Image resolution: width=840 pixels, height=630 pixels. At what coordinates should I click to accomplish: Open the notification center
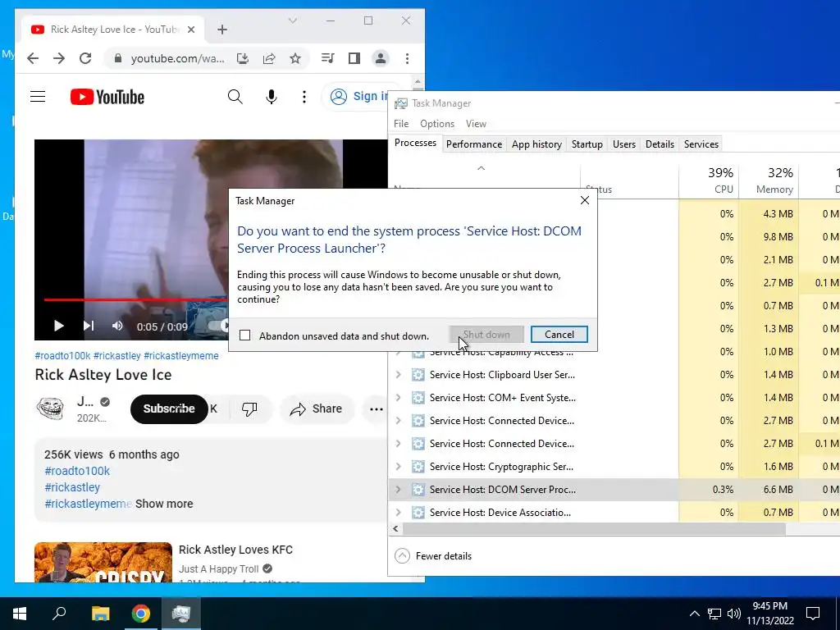click(x=813, y=614)
